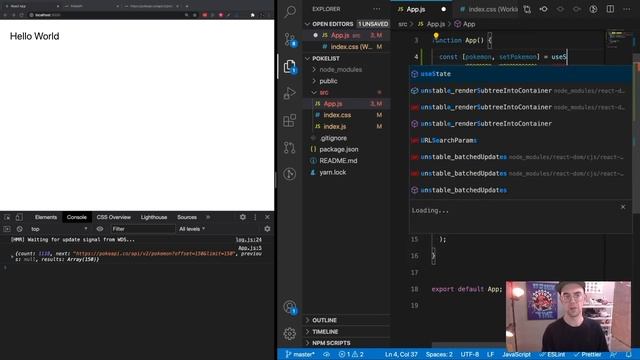Open Run and Debug view
The image size is (640, 360).
(x=290, y=93)
